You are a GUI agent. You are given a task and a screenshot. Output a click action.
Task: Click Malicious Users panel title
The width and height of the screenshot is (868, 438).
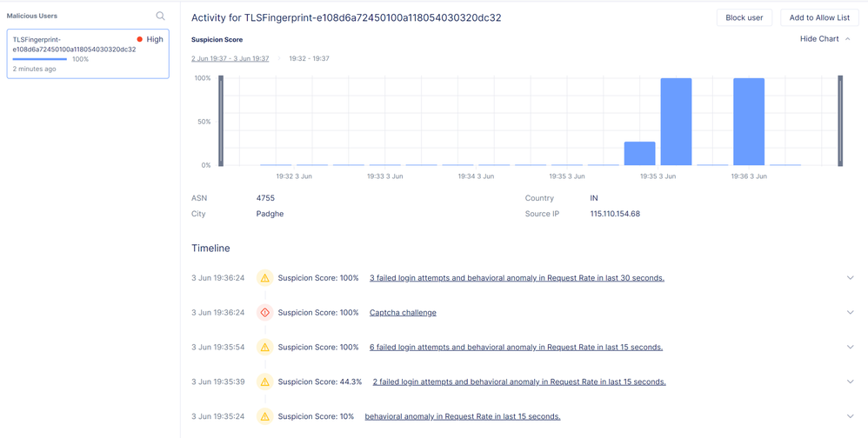tap(31, 16)
